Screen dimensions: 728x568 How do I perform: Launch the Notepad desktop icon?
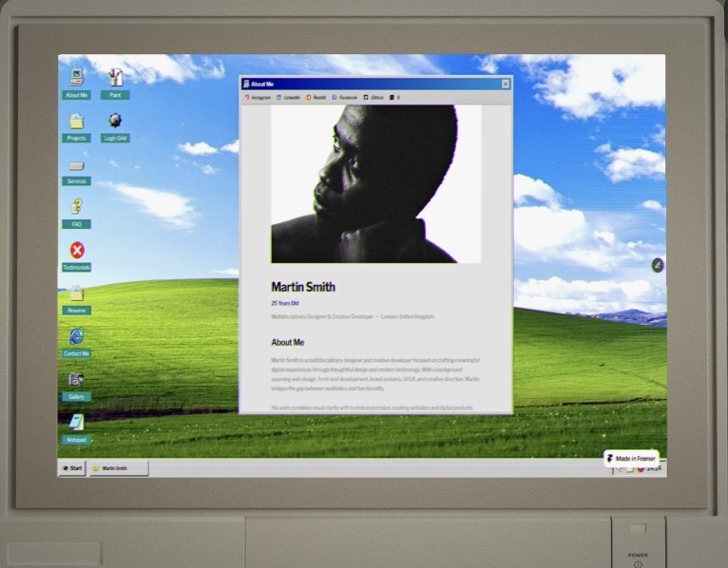77,428
